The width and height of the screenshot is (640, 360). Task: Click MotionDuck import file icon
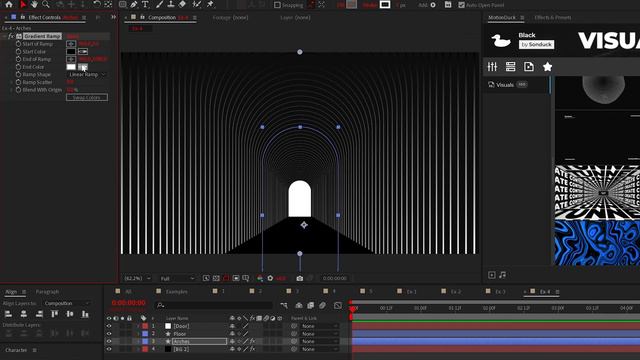click(x=529, y=67)
